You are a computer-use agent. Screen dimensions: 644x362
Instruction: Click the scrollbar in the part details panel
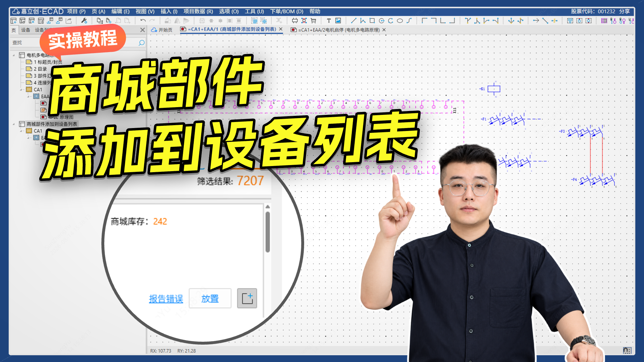click(267, 232)
